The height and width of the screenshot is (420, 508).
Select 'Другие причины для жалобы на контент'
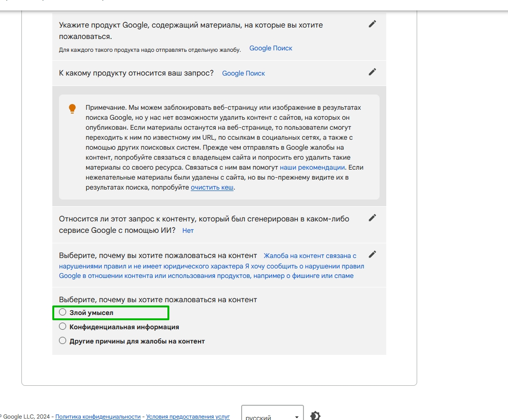click(x=62, y=341)
